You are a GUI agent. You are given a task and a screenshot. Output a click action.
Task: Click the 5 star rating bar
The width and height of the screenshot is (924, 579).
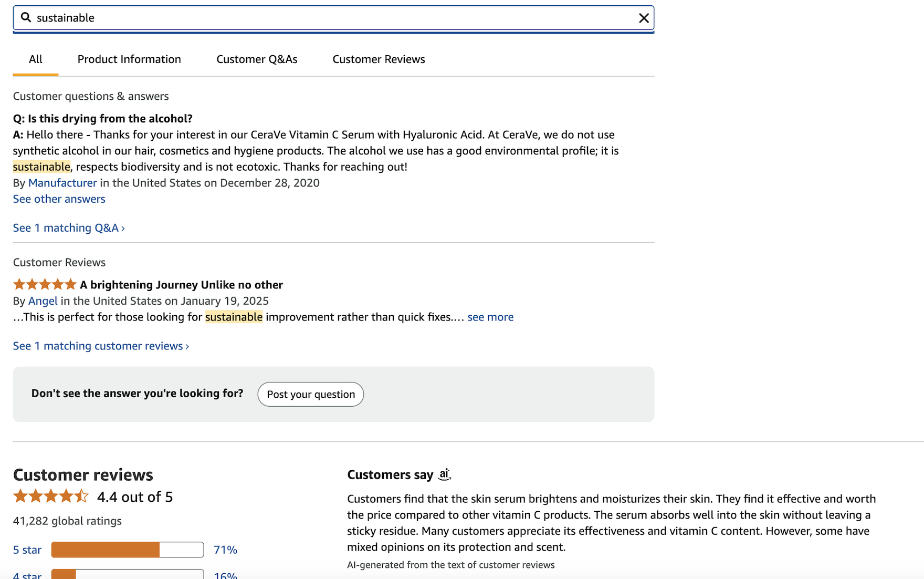pos(128,550)
